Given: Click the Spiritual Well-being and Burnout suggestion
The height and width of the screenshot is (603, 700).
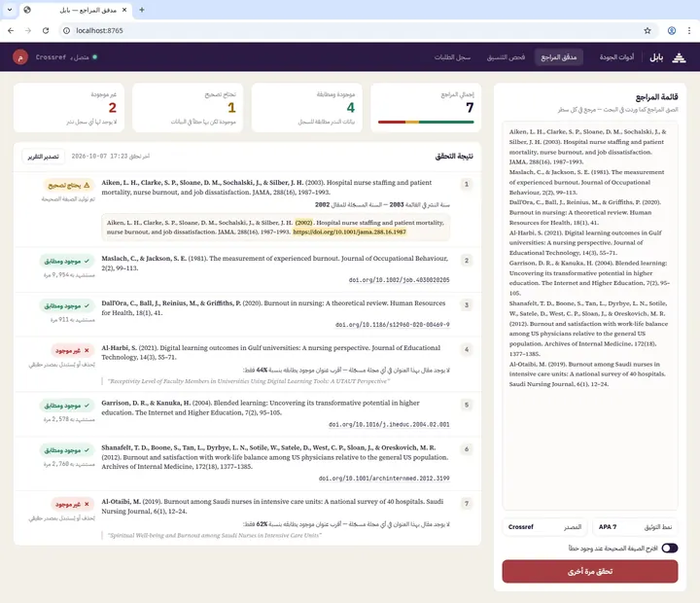Looking at the screenshot, I should [214, 535].
